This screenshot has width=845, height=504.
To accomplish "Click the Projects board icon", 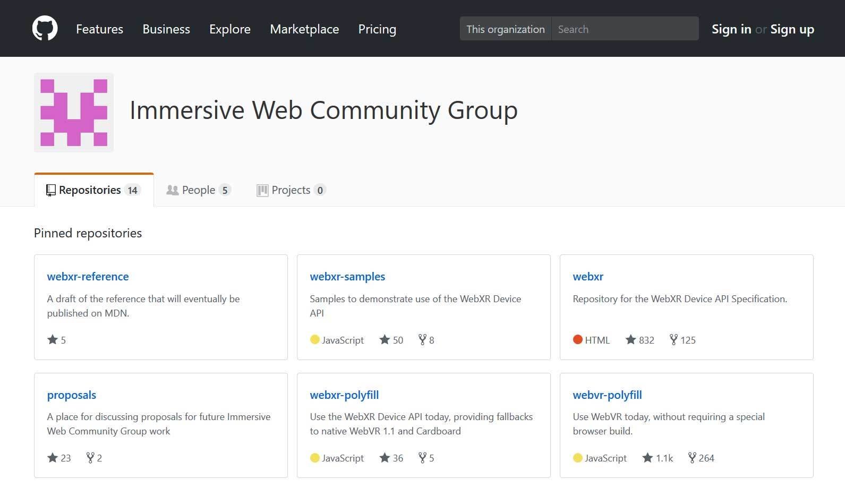I will tap(262, 190).
